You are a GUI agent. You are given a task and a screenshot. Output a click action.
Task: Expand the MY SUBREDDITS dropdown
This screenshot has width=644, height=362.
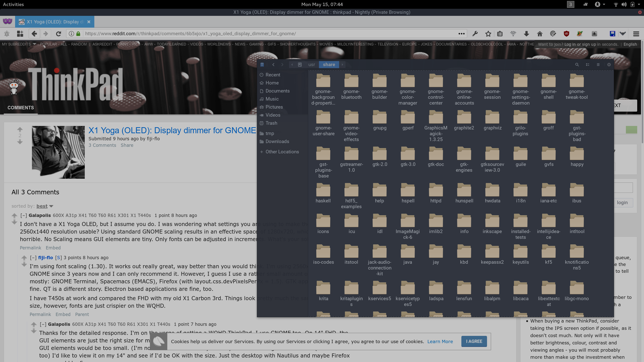(x=19, y=44)
